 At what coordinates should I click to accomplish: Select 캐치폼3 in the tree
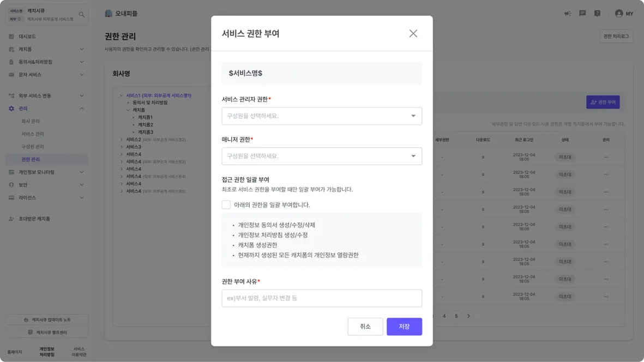pos(146,132)
